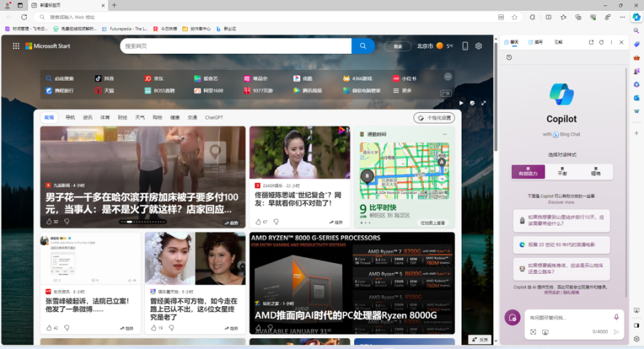Open the tab actions menu button

(20, 5)
